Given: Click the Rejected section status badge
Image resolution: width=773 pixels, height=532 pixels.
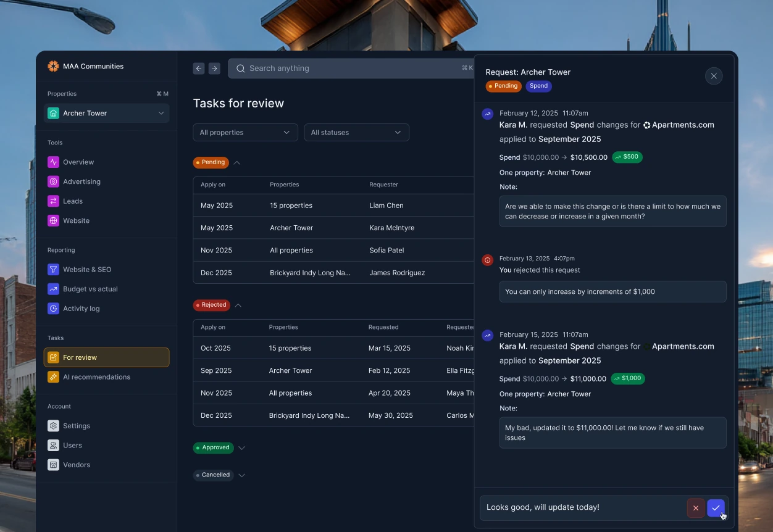Looking at the screenshot, I should coord(212,305).
